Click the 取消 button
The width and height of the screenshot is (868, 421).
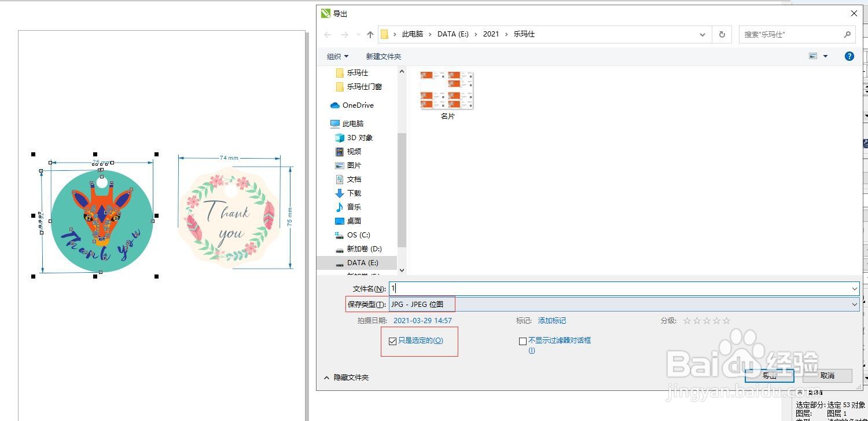[x=827, y=376]
